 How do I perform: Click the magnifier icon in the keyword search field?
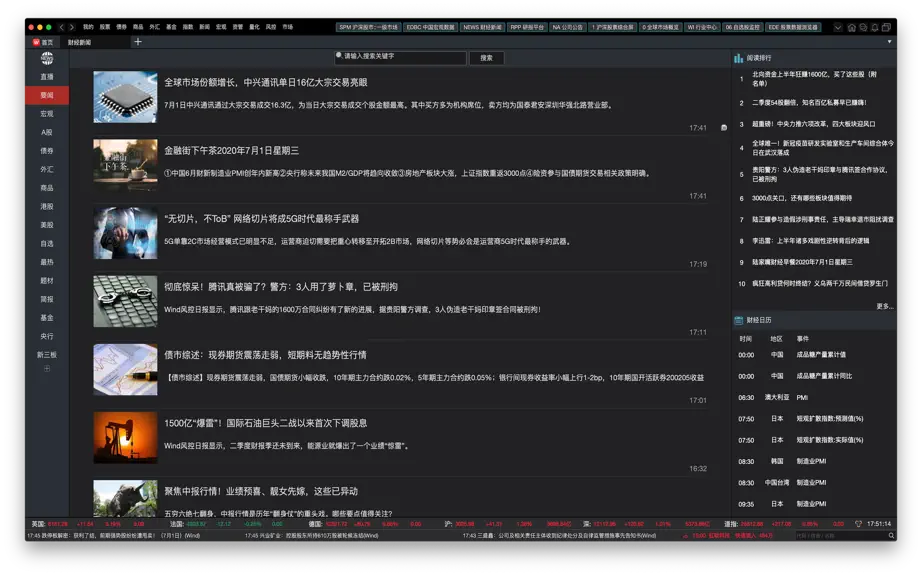click(x=339, y=55)
